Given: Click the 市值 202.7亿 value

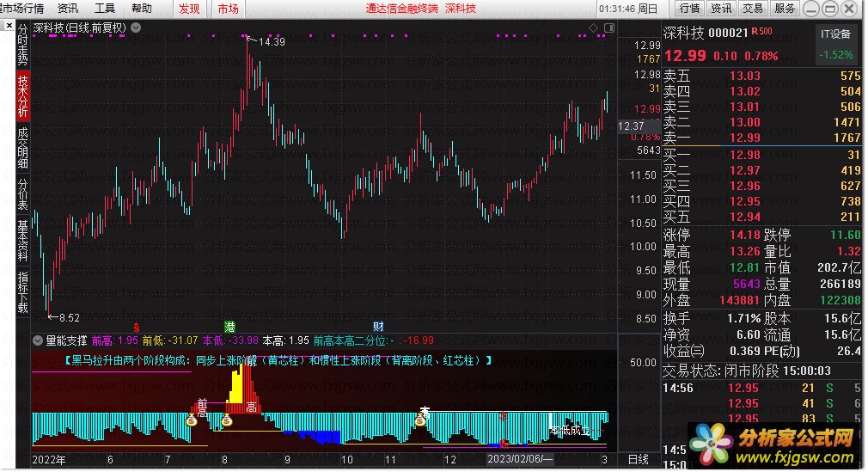Looking at the screenshot, I should coord(840,267).
